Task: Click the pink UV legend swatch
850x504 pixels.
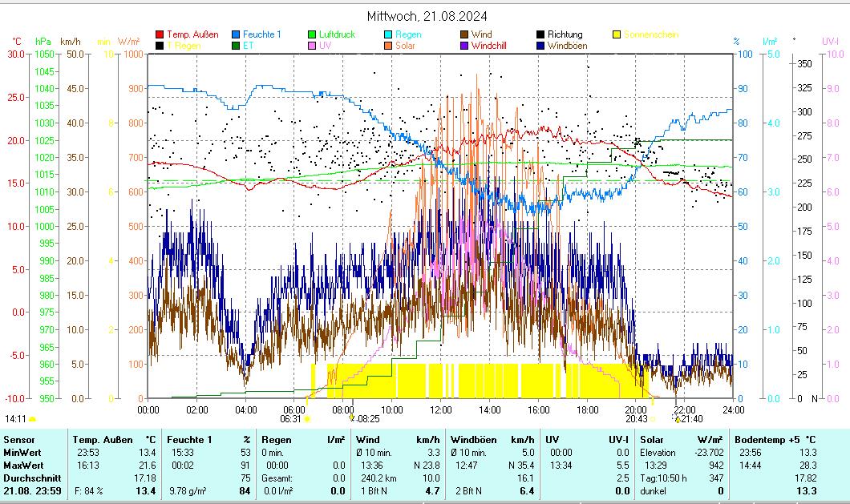Action: click(312, 46)
